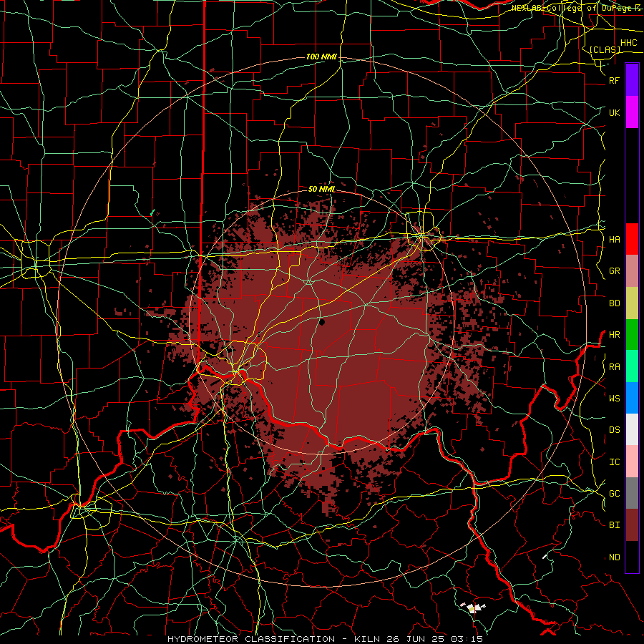Click the "ND" legend label

click(614, 557)
